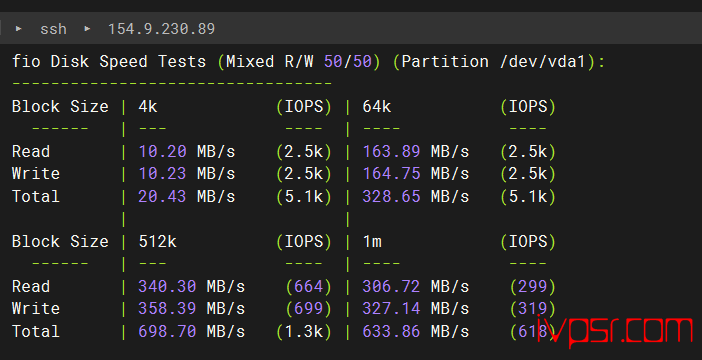Click the 50/50 mixed ratio text

pos(348,61)
